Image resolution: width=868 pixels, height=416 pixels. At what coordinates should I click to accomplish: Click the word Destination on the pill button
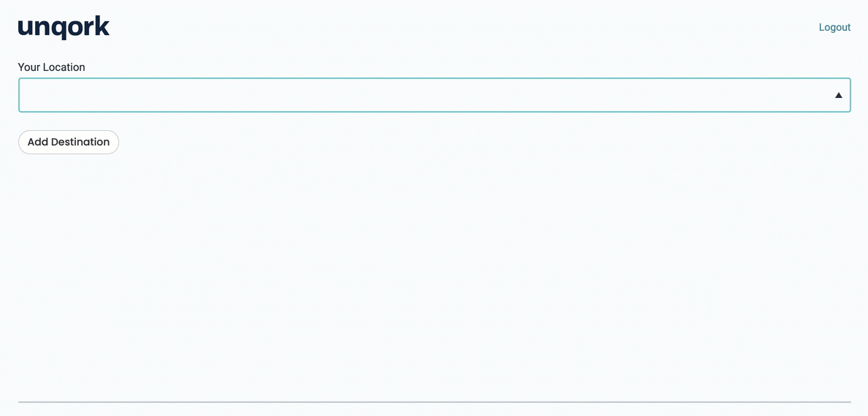click(80, 143)
